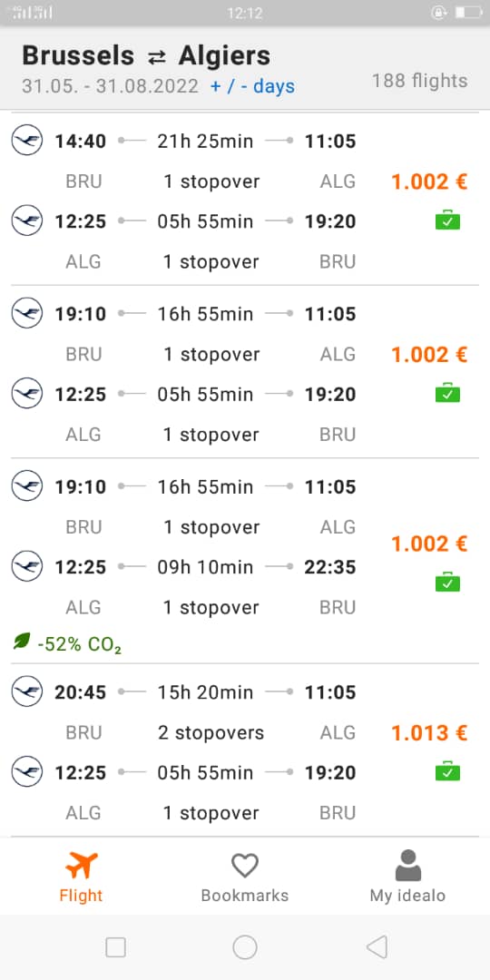Open the My idealo profile icon
Viewport: 490px width, 980px height.
pos(408,866)
